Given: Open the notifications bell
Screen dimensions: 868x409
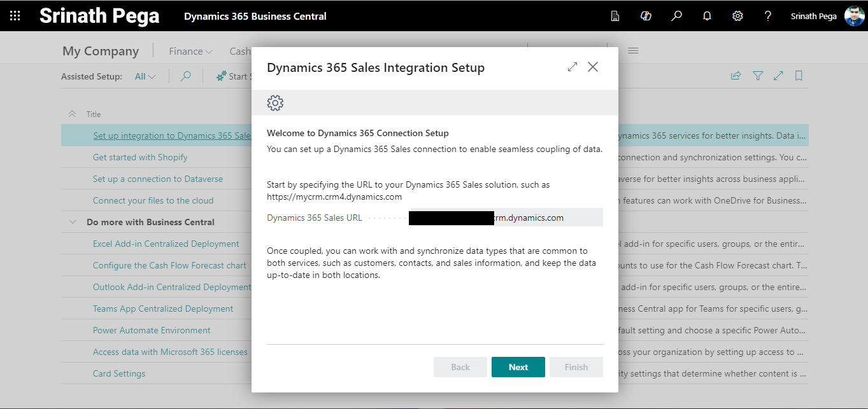Looking at the screenshot, I should [707, 16].
